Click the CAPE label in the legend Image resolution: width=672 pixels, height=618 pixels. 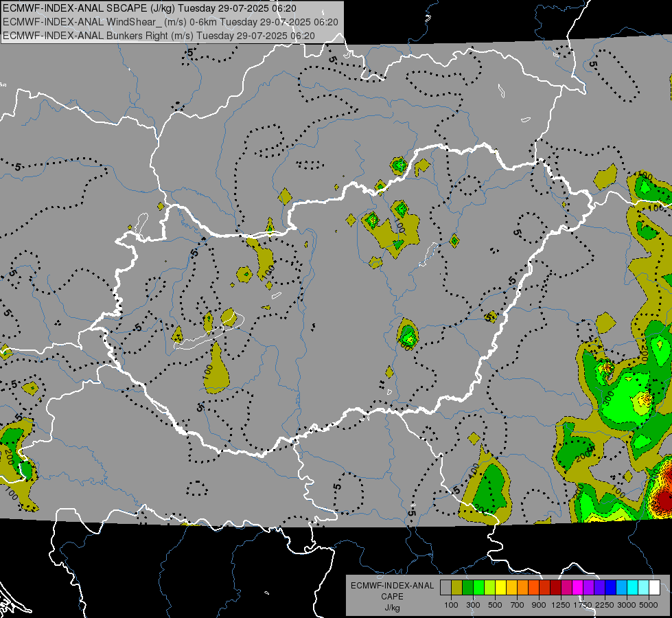(392, 596)
